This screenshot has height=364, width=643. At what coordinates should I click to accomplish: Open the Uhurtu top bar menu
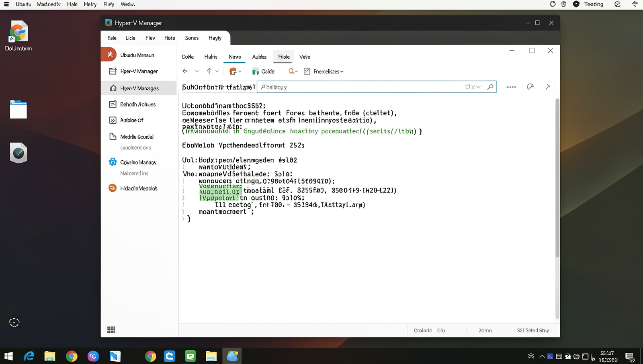(23, 4)
